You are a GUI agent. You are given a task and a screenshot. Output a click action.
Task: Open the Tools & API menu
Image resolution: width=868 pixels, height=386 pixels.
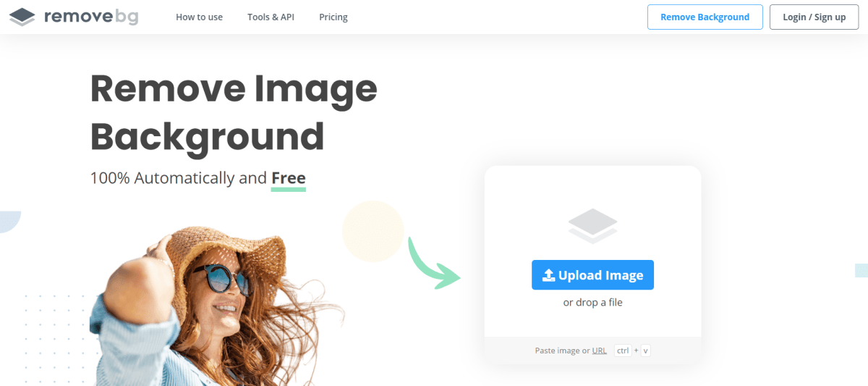pos(271,17)
